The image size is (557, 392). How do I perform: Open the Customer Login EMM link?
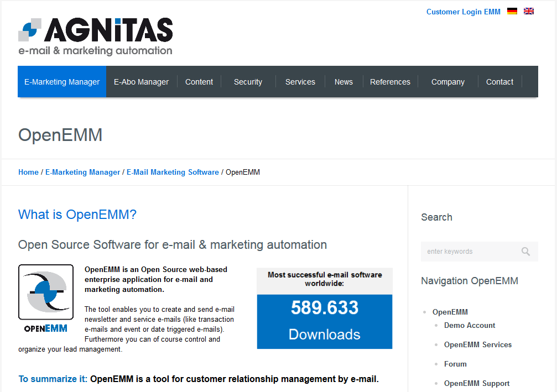coord(463,12)
